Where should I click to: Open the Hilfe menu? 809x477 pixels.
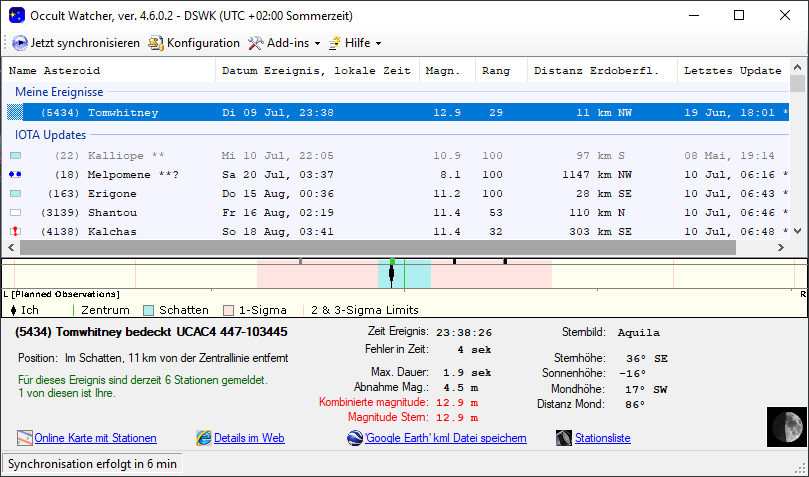(356, 43)
